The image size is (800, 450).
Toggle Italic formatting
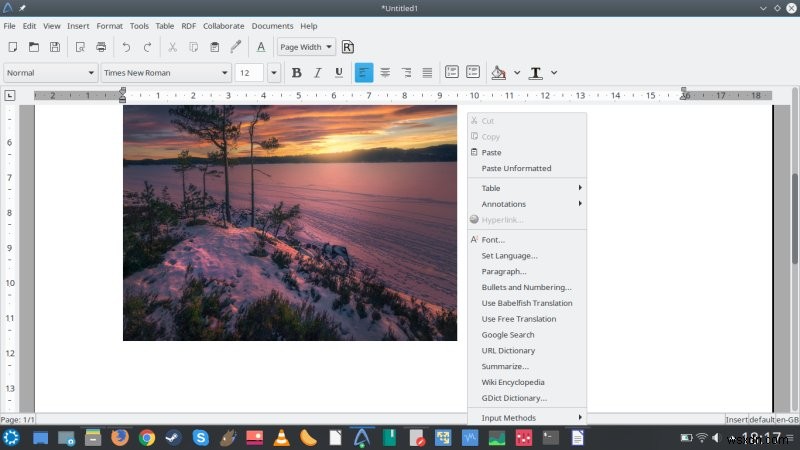point(318,73)
